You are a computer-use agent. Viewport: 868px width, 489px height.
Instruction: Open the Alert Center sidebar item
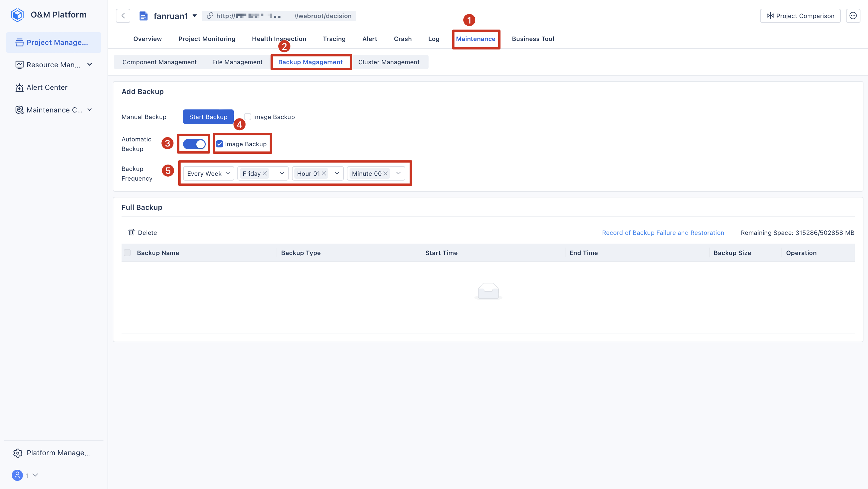point(47,87)
